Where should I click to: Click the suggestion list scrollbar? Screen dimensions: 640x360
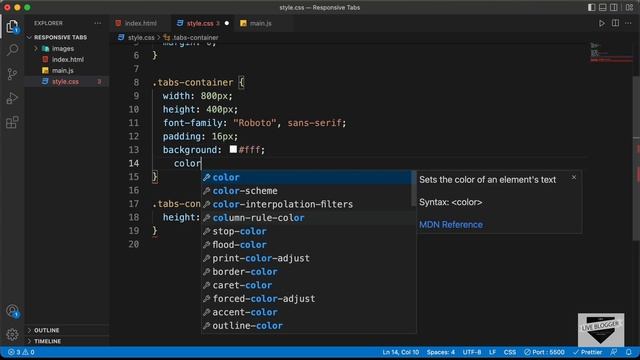(x=413, y=189)
